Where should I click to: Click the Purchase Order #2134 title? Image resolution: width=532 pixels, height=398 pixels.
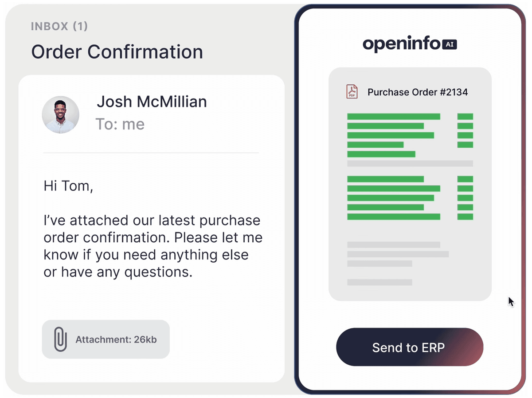[418, 92]
